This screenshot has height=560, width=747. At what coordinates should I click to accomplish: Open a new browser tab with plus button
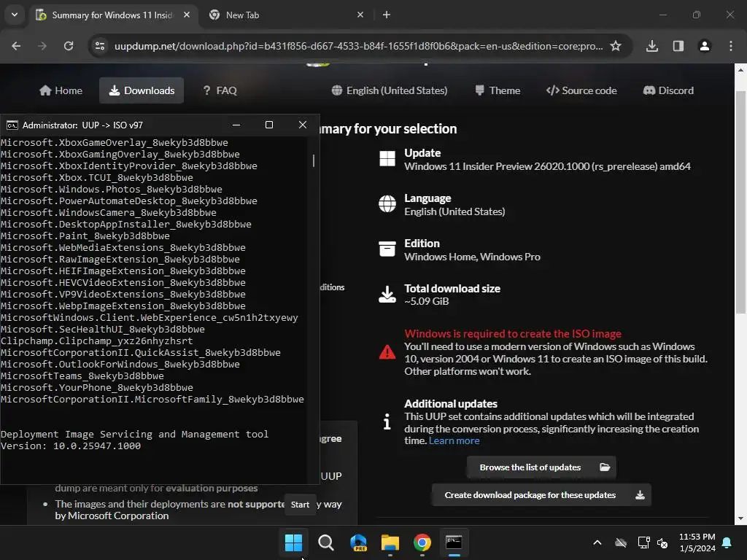pos(387,15)
